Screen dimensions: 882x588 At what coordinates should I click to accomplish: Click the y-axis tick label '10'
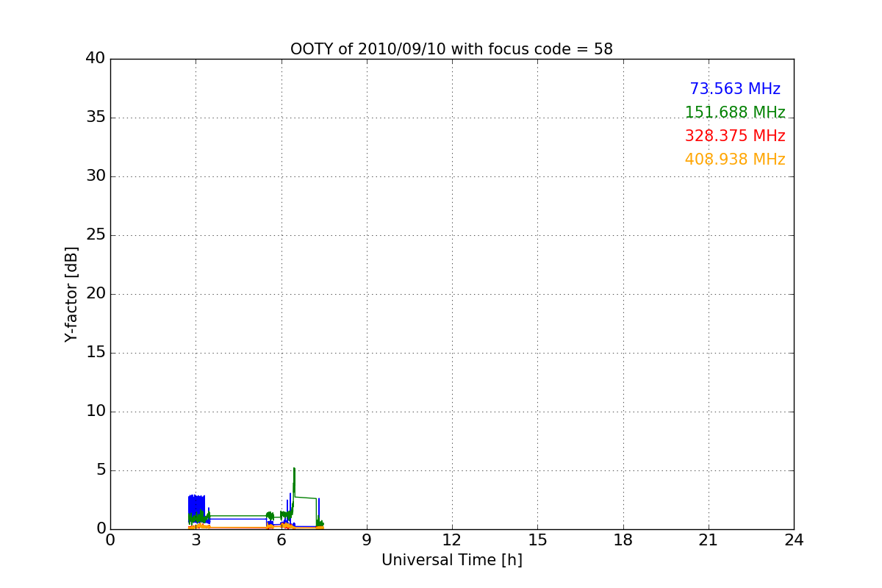[96, 412]
